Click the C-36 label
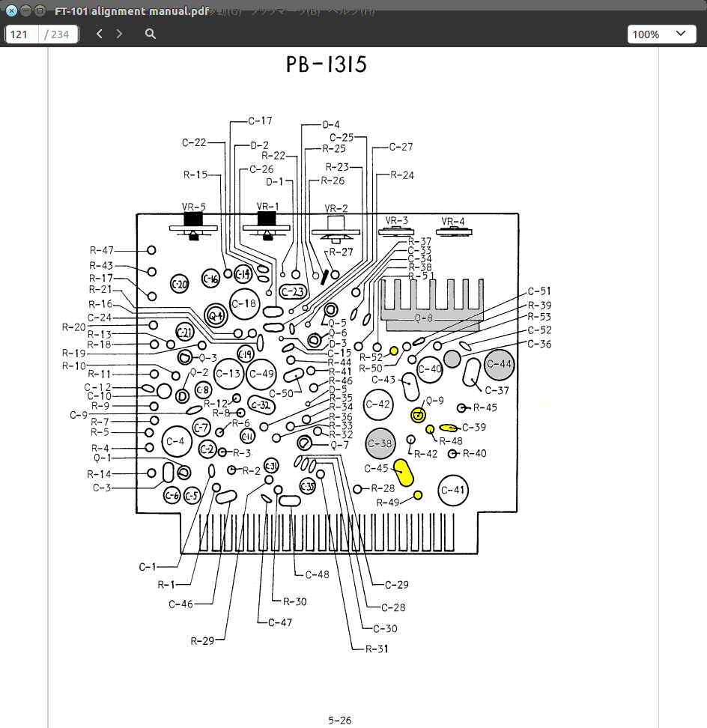 tap(539, 344)
